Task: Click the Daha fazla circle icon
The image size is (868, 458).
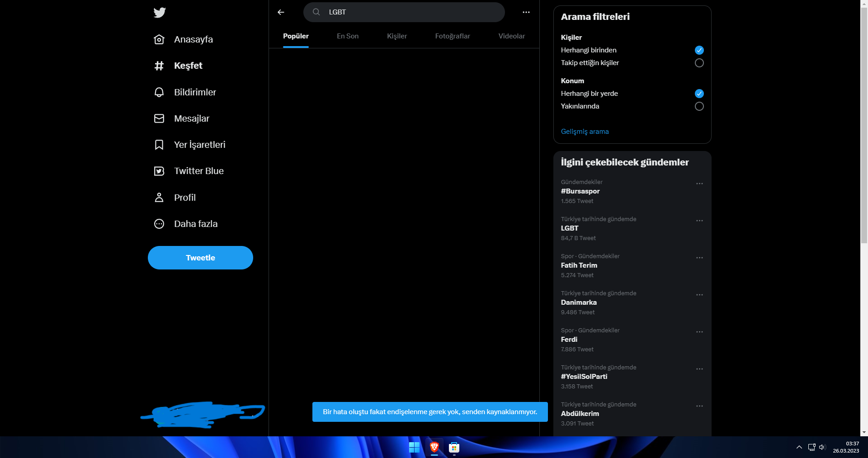Action: [x=159, y=224]
